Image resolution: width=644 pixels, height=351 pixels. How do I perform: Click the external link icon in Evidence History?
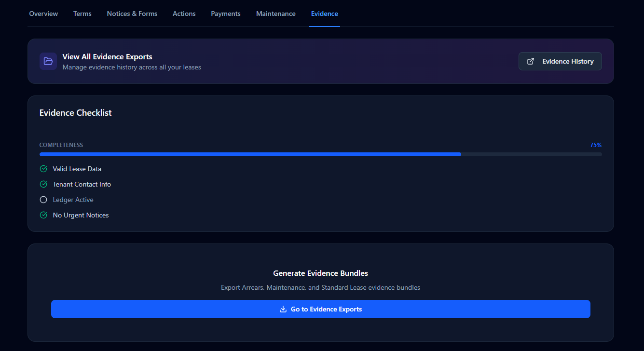(531, 61)
